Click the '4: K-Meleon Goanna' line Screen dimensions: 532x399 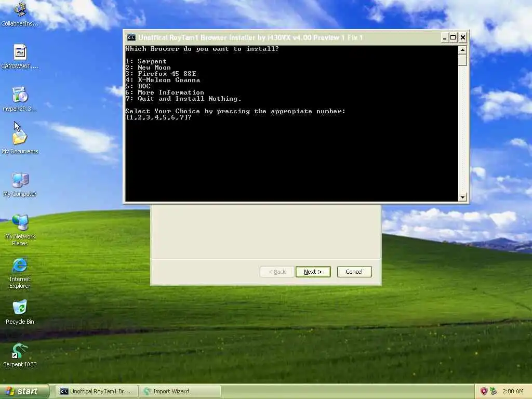click(163, 80)
